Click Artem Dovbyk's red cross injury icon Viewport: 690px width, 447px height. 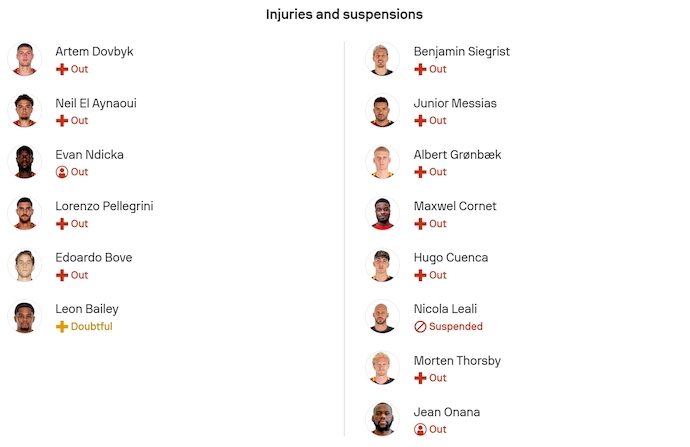click(62, 70)
